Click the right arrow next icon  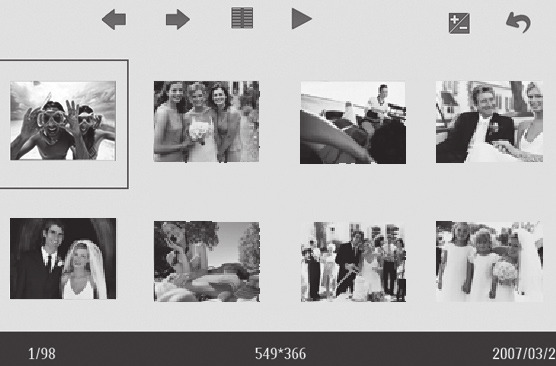178,20
